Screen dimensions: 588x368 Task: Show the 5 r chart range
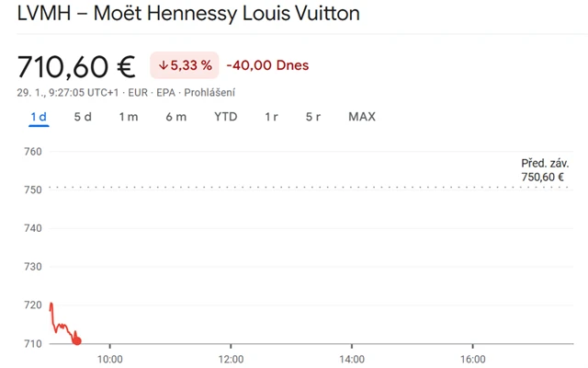coord(312,117)
